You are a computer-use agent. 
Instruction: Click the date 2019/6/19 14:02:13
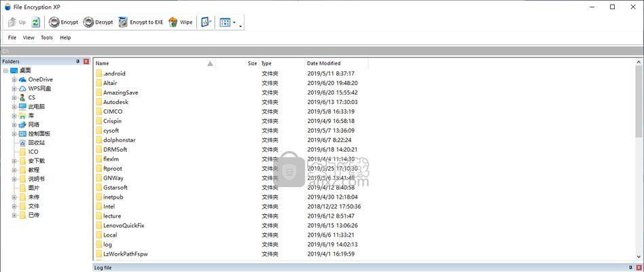pos(332,245)
